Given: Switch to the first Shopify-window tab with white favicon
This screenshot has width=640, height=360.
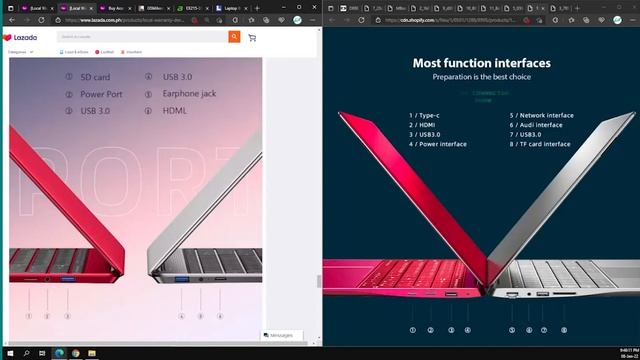Looking at the screenshot, I should (349, 8).
